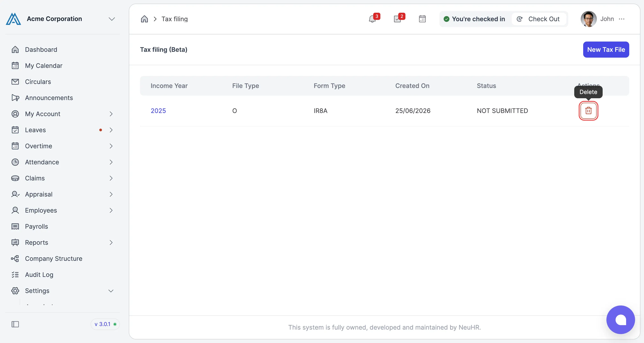Open the header calendar icon

click(422, 19)
